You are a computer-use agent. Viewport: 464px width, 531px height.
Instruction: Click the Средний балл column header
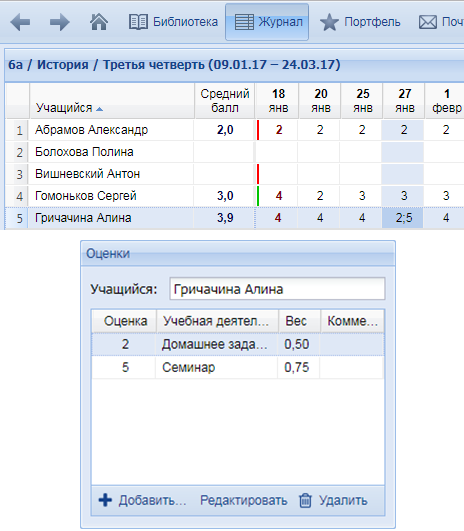[x=225, y=101]
